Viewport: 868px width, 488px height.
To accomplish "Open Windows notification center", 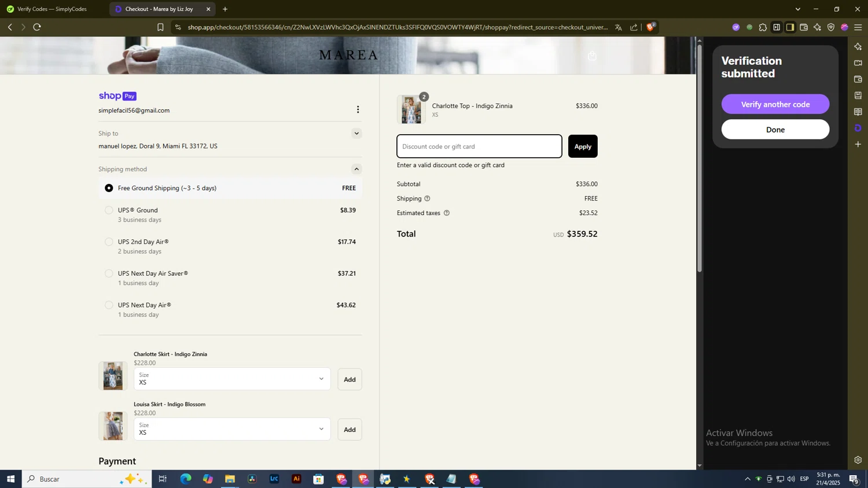I will point(854,479).
